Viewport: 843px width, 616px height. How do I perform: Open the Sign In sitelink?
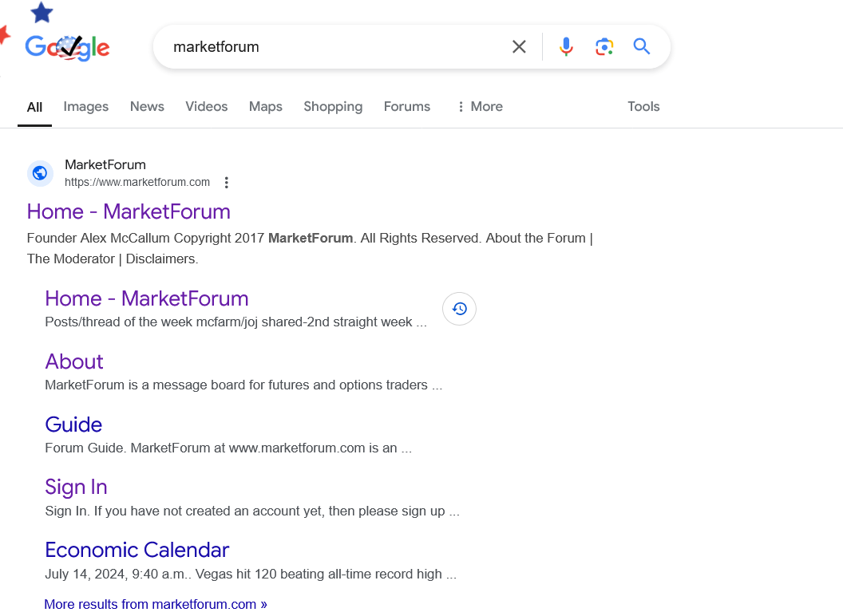77,488
